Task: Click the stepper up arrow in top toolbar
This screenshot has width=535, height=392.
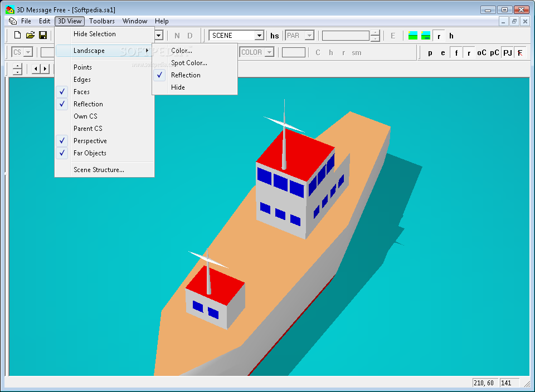Action: click(x=375, y=33)
